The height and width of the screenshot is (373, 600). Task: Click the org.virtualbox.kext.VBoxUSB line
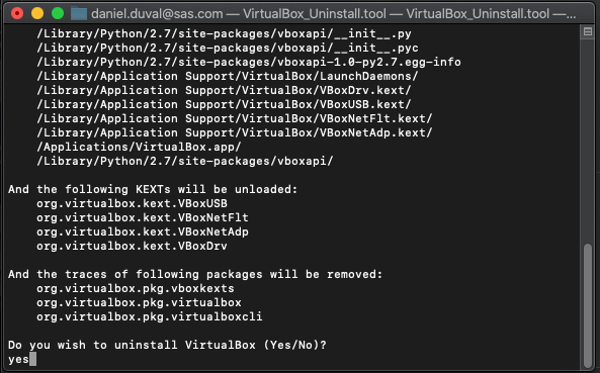coord(132,204)
